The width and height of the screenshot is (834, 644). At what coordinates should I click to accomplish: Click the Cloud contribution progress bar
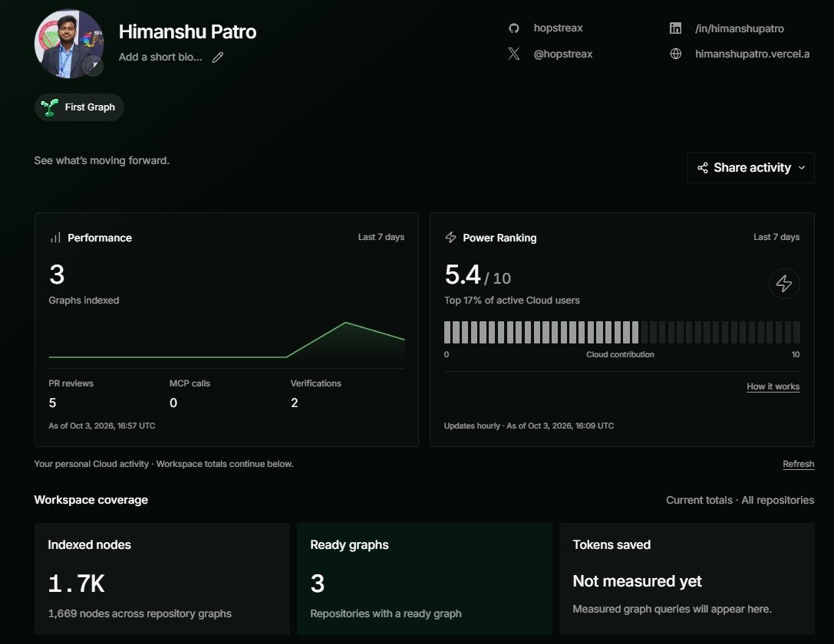(621, 332)
